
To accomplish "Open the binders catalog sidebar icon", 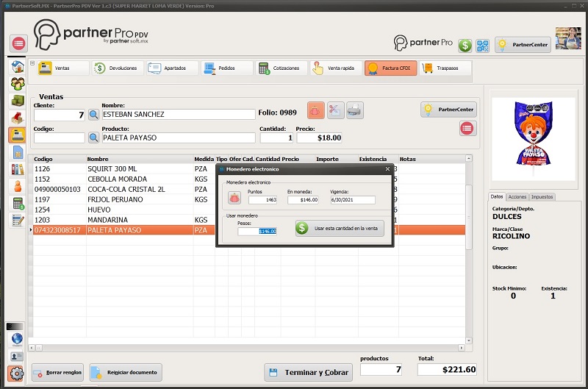I will pyautogui.click(x=17, y=170).
